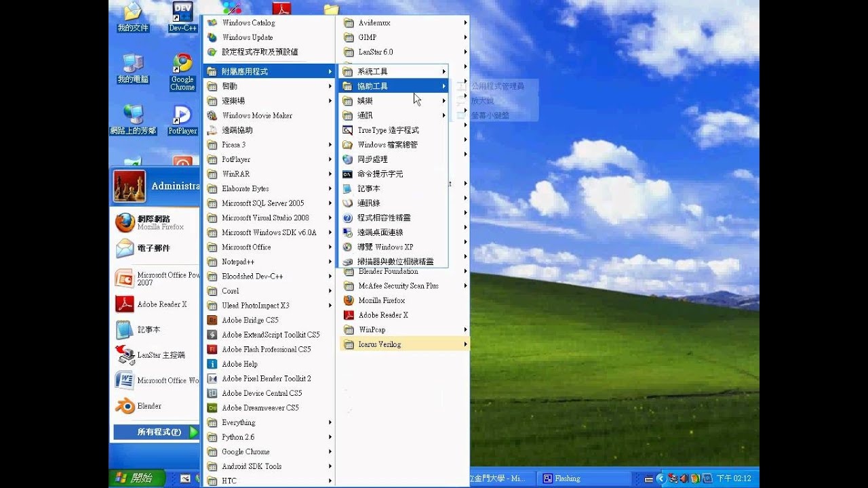This screenshot has width=868, height=488.
Task: Open 網際網路 Mozilla Firefox in Start menu
Action: click(x=156, y=222)
